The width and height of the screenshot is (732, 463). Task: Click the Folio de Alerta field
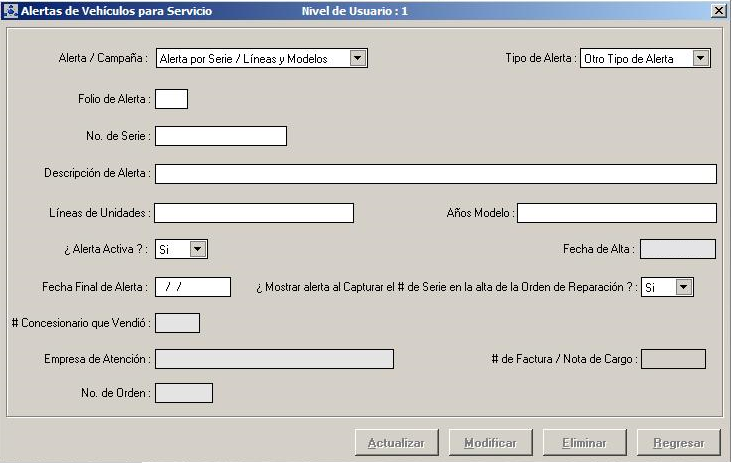click(171, 98)
